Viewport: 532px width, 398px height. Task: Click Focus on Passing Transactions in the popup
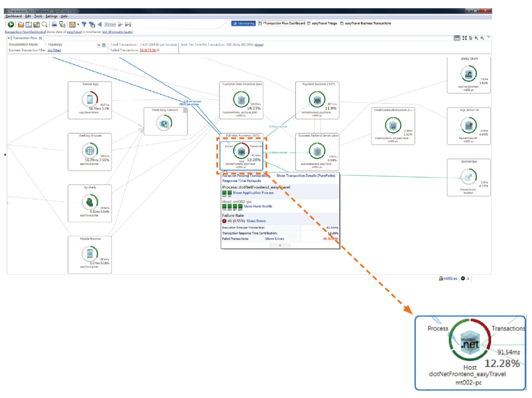click(x=246, y=176)
